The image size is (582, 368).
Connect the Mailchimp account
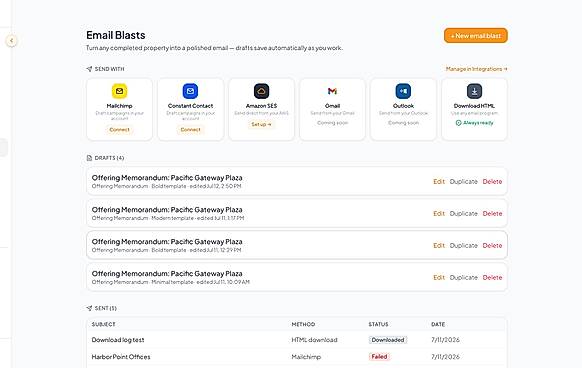click(x=119, y=130)
